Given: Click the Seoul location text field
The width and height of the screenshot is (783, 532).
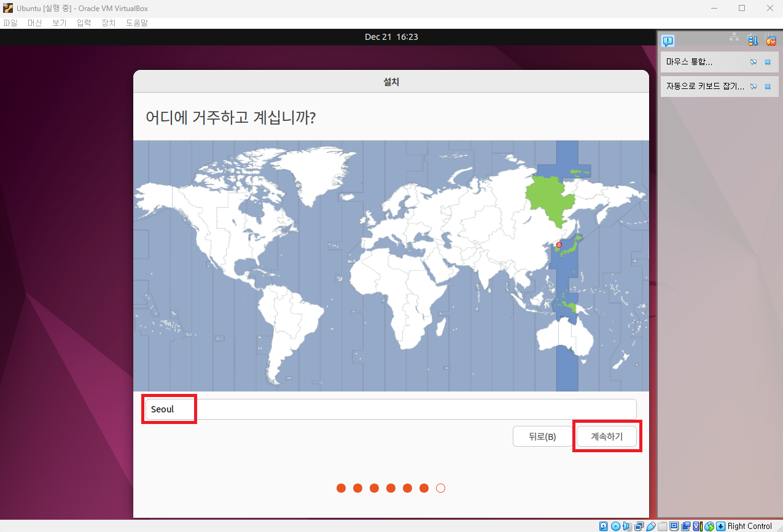Looking at the screenshot, I should tap(391, 409).
